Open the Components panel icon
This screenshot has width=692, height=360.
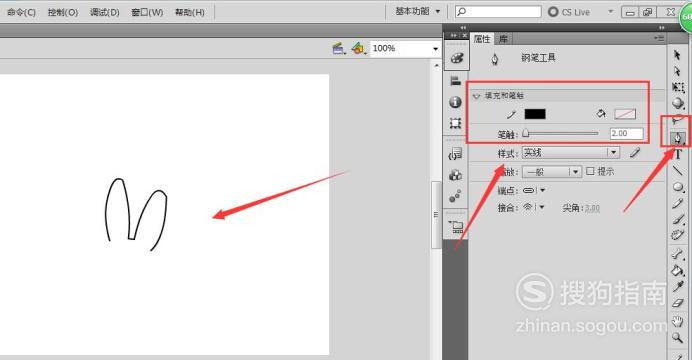(455, 175)
